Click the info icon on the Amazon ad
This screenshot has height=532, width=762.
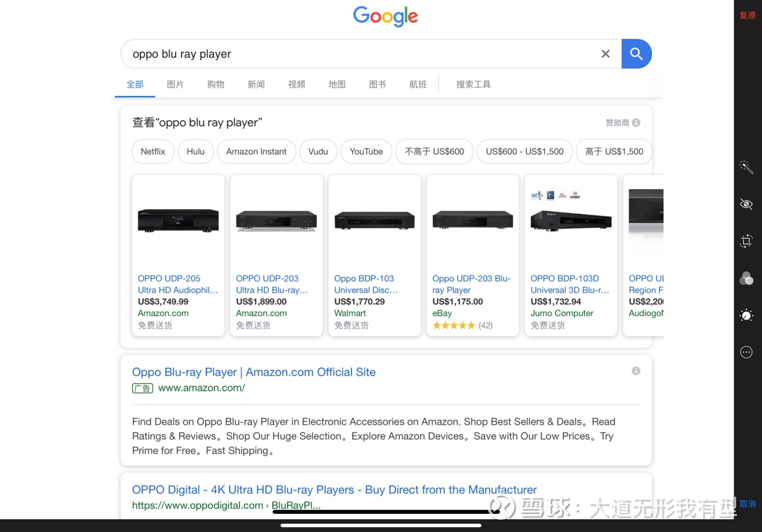coord(636,371)
